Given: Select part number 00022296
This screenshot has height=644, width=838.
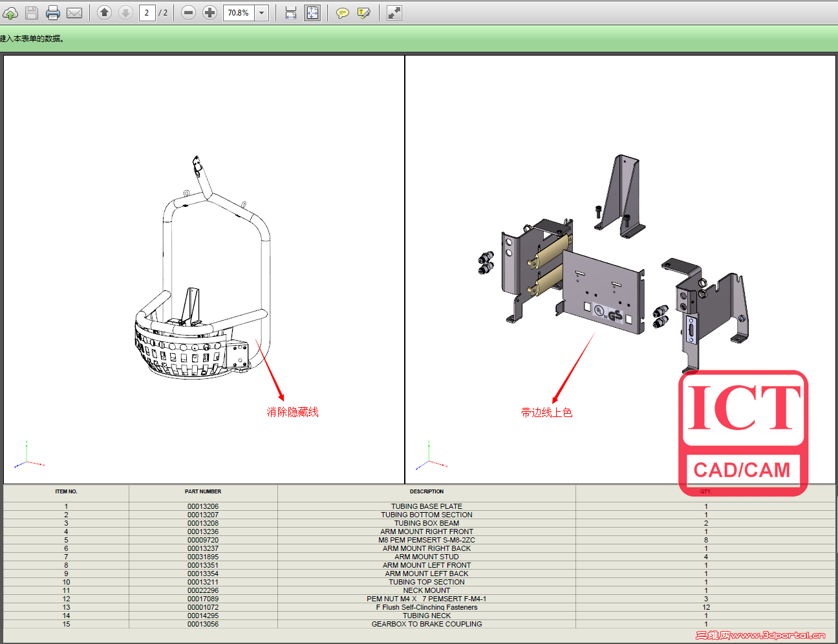Looking at the screenshot, I should tap(203, 590).
